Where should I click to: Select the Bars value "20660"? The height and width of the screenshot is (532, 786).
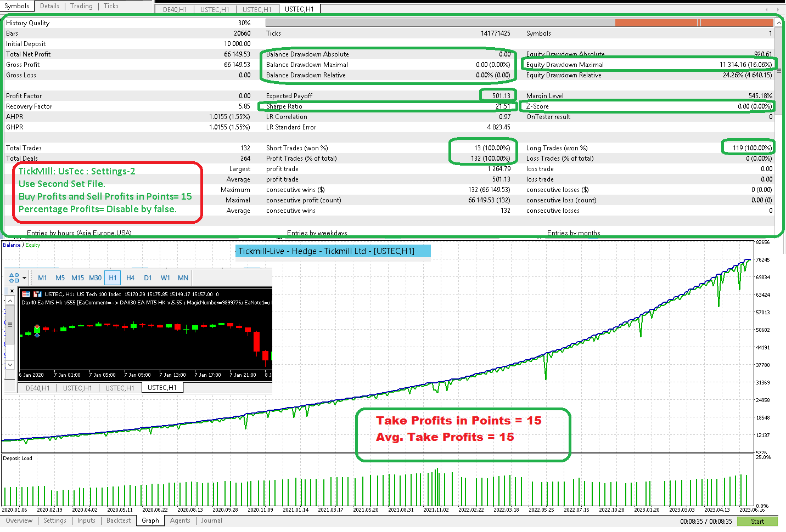[x=242, y=33]
